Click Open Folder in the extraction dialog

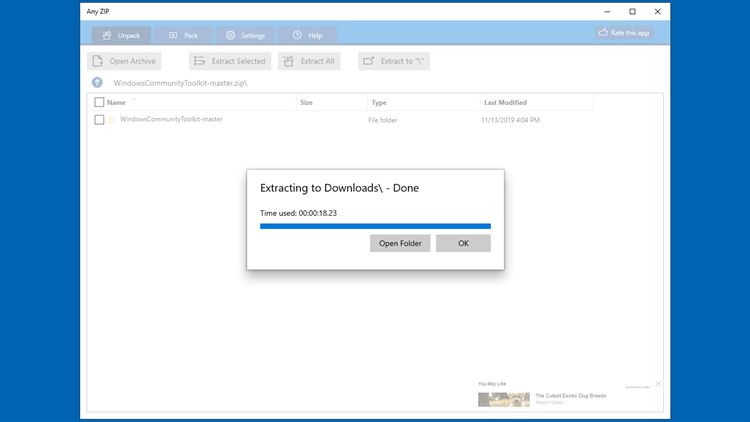[400, 243]
